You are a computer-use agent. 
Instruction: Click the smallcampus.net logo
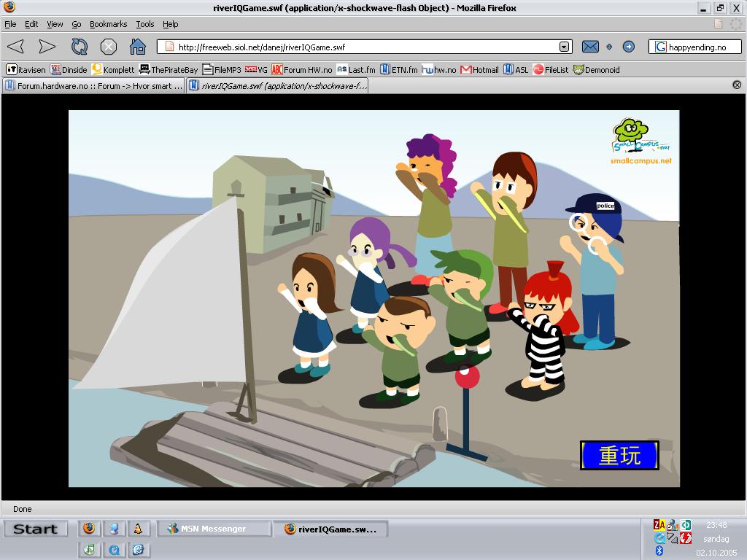pos(640,142)
